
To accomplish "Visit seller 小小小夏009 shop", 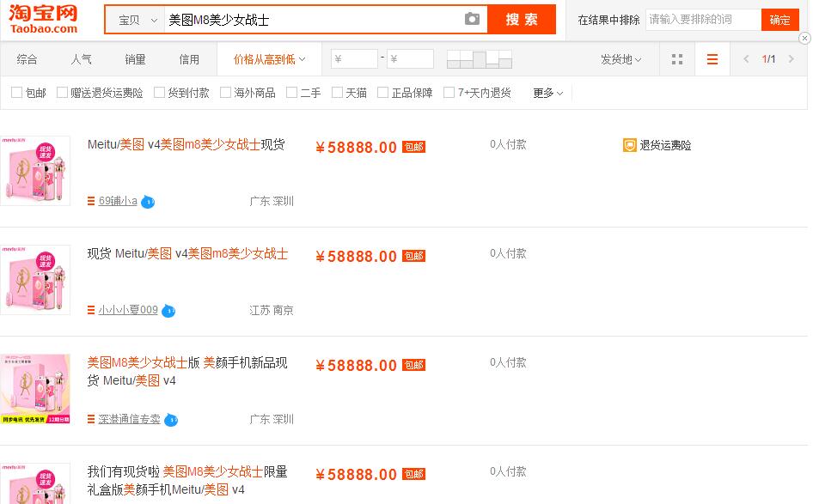I will [128, 310].
